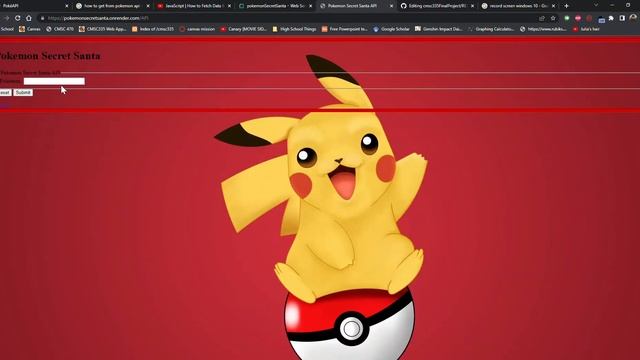The image size is (640, 360).
Task: Click into the Pokemon name text field
Action: coord(54,81)
